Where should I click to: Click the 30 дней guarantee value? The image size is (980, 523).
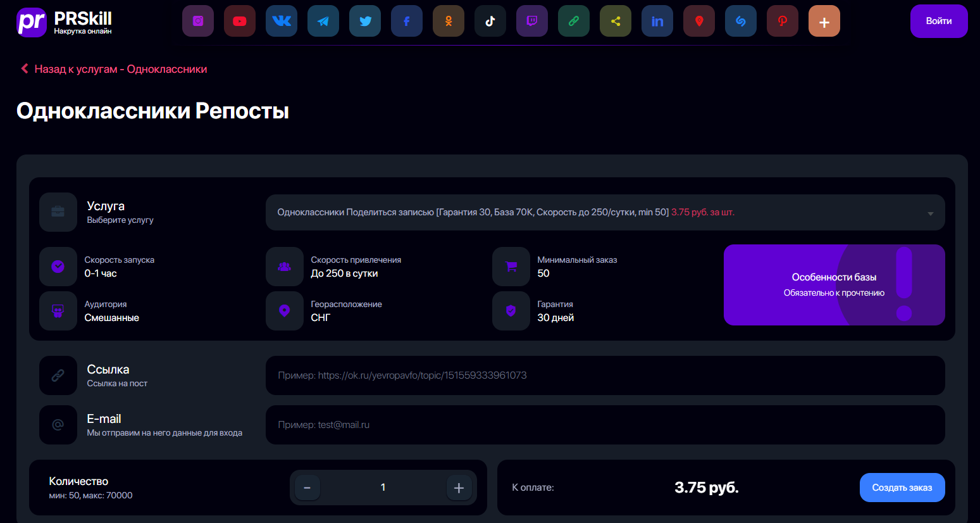[x=555, y=318]
